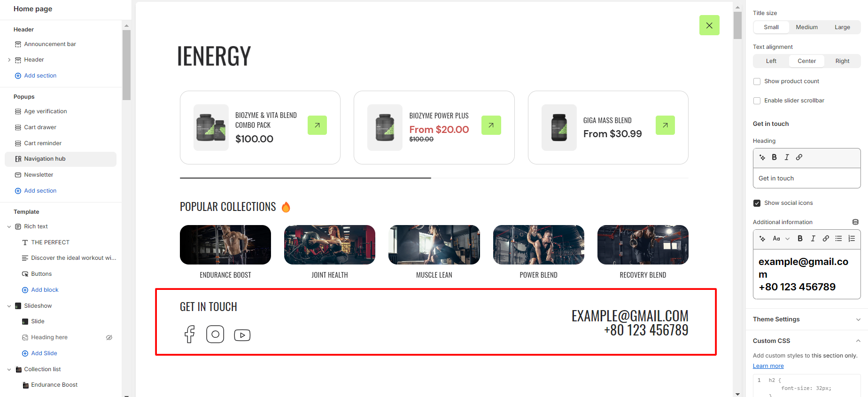Collapse the Custom CSS section

858,341
